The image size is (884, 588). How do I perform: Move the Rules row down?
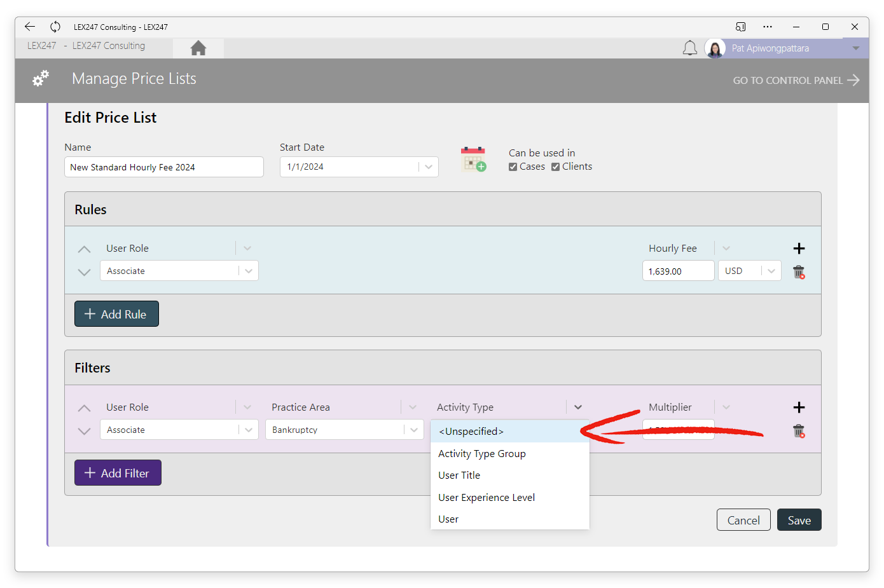84,272
